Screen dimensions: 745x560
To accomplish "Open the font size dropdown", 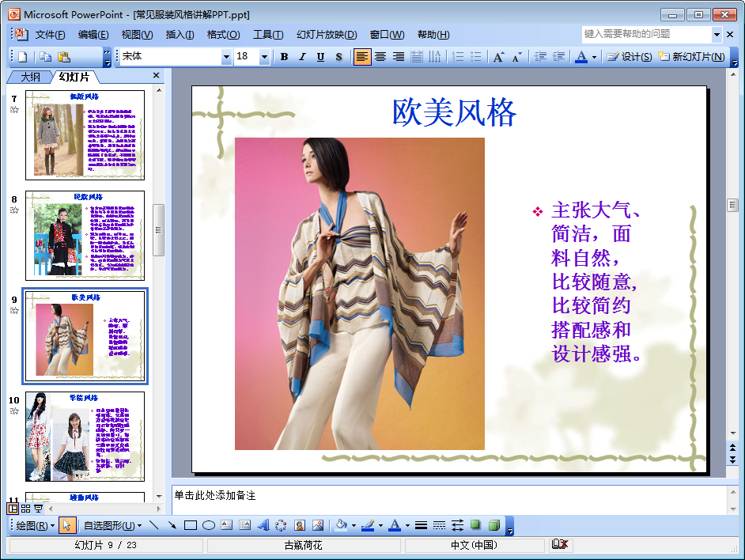I will (264, 57).
